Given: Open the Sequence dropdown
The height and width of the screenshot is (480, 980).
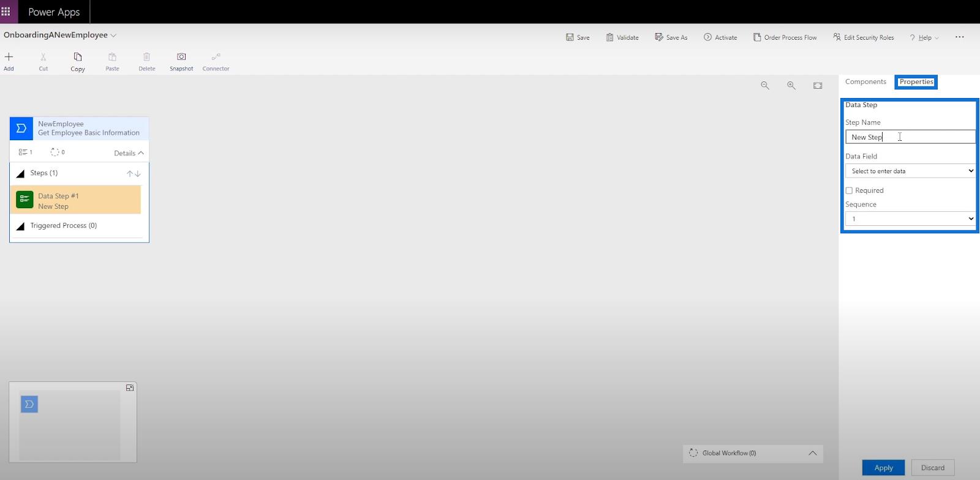Looking at the screenshot, I should 910,219.
